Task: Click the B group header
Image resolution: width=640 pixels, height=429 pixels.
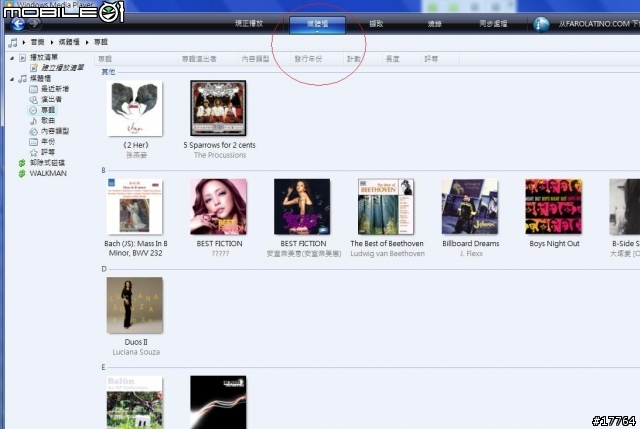Action: click(103, 171)
